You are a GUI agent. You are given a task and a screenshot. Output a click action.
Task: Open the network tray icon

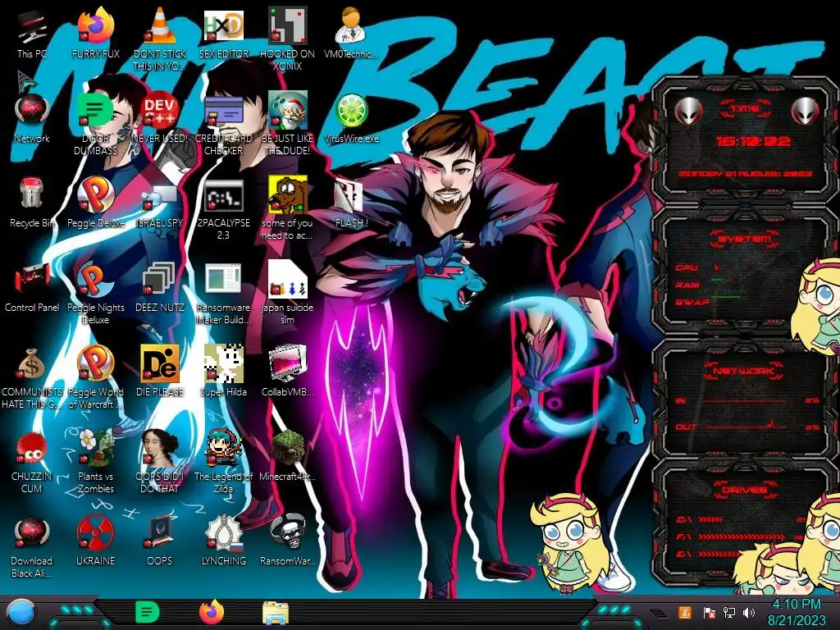[728, 612]
